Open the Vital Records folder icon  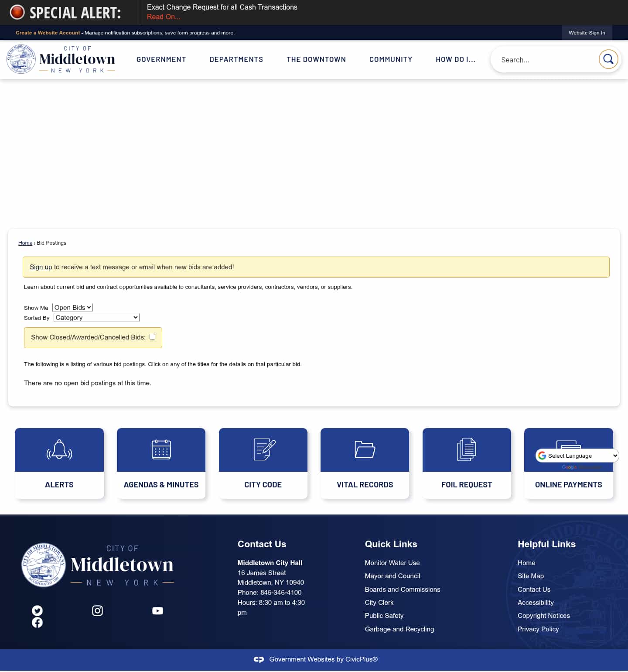point(365,450)
